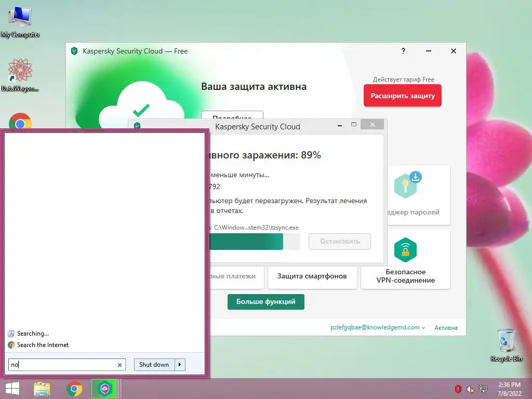Screen dimensions: 532x399
Task: Open Recycle Bin on desktop
Action: click(506, 345)
